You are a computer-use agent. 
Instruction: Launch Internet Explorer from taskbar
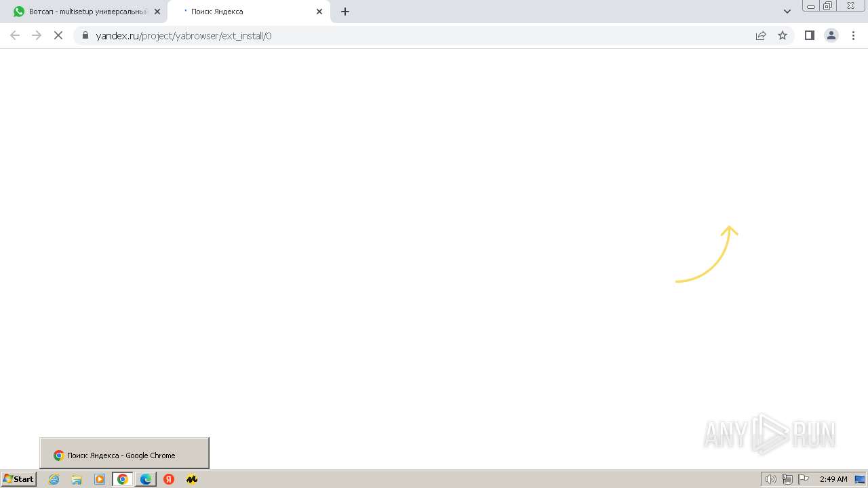(x=54, y=479)
